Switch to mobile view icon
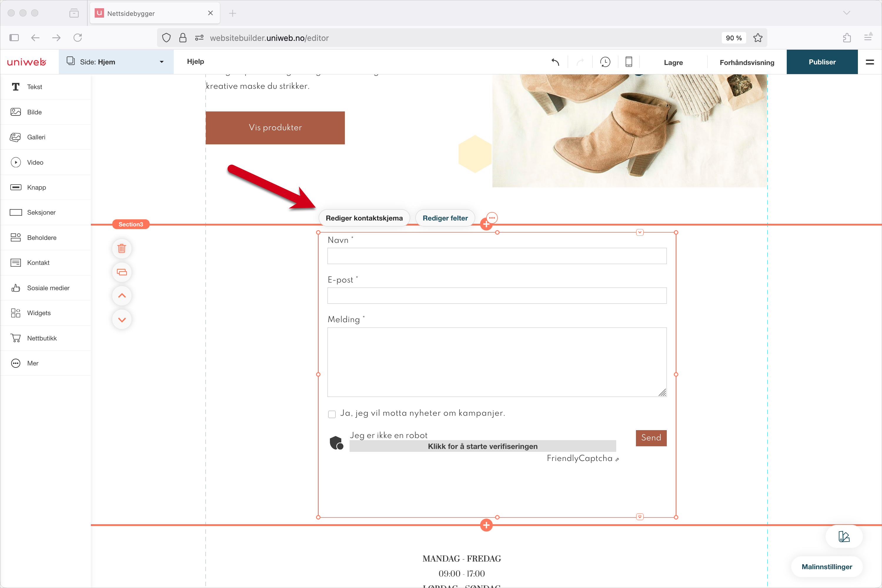The image size is (882, 588). coord(629,62)
